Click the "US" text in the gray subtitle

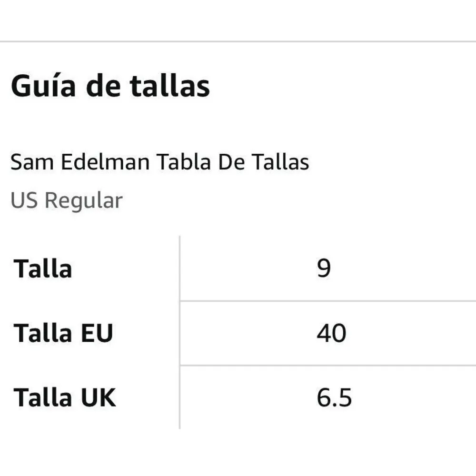tap(25, 200)
